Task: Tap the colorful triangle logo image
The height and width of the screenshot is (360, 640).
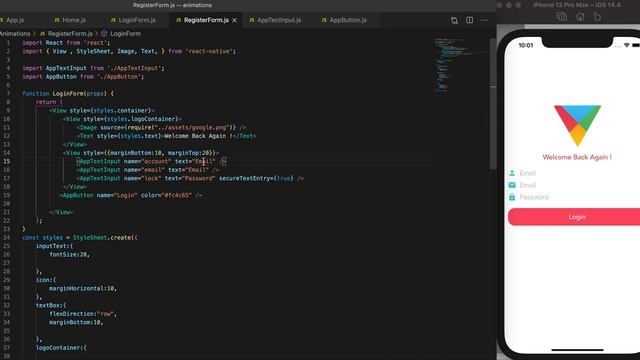Action: 577,125
